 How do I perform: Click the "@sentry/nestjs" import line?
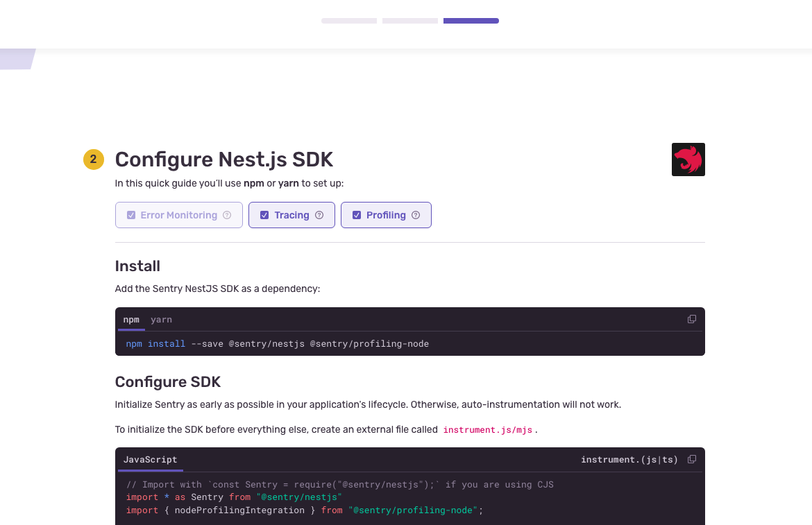tap(234, 497)
